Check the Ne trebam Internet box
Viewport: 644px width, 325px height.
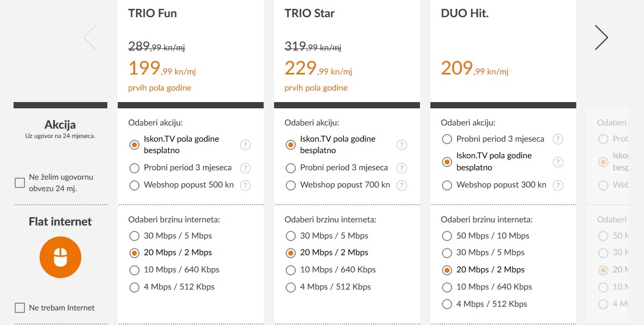click(x=20, y=308)
